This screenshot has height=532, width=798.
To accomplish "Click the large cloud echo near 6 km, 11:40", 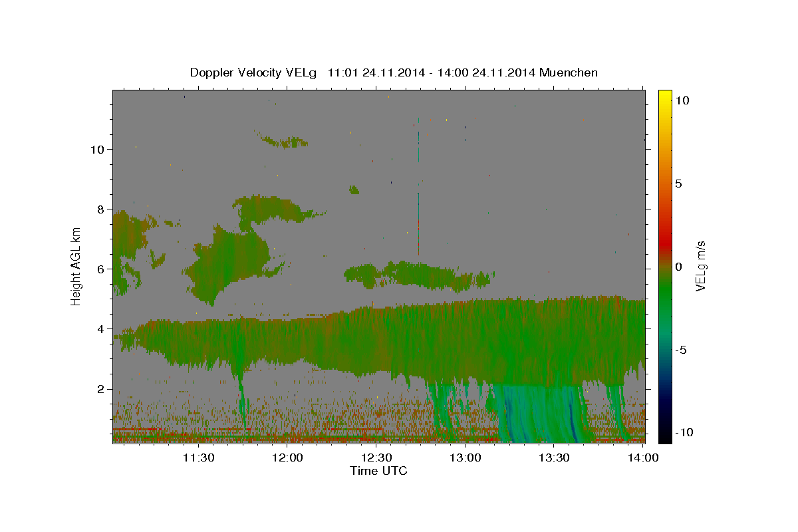I will click(229, 266).
